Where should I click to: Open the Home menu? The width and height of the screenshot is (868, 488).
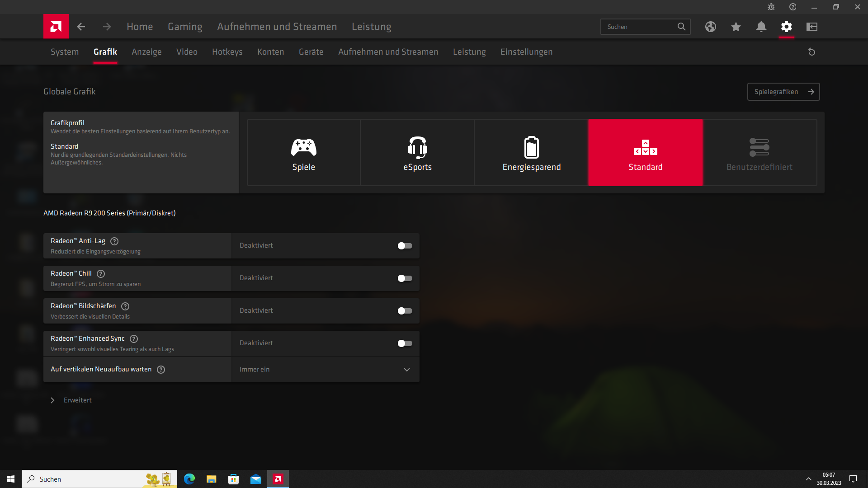pyautogui.click(x=140, y=27)
